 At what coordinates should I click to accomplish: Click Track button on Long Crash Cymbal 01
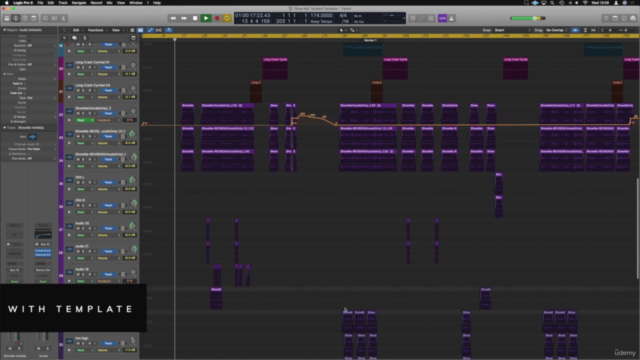pyautogui.click(x=108, y=67)
